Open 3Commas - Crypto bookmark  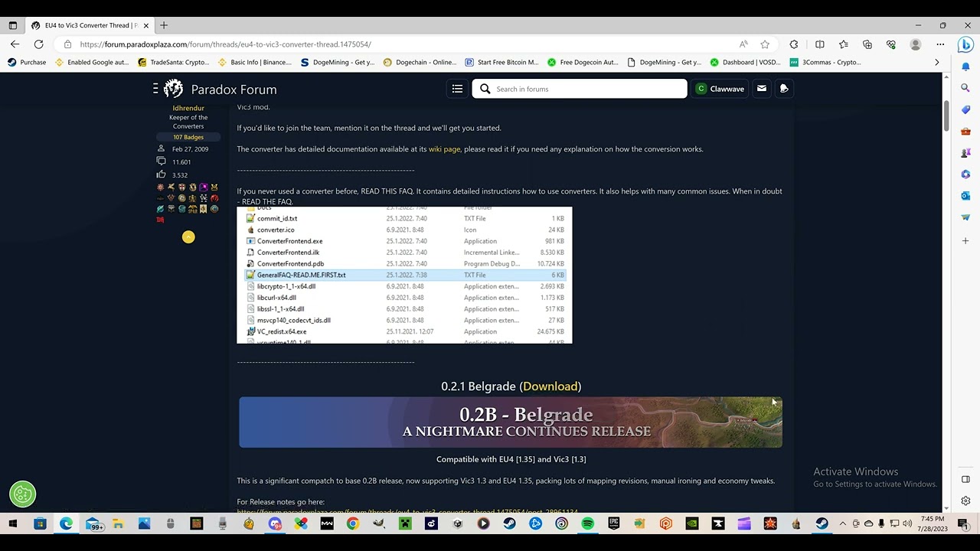point(825,62)
